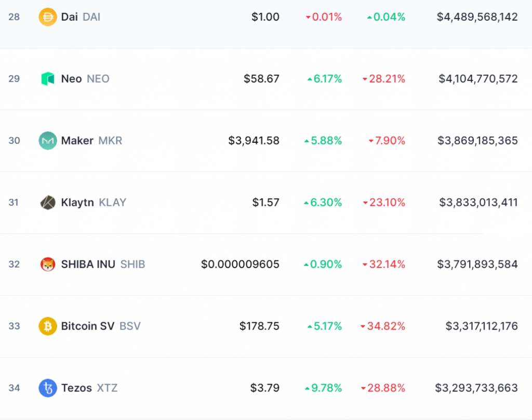Click the Dai coin logo icon
This screenshot has width=532, height=420.
click(47, 17)
